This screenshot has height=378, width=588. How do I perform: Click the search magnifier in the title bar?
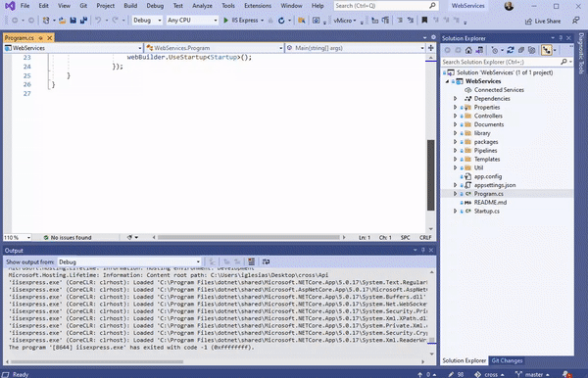coord(432,6)
